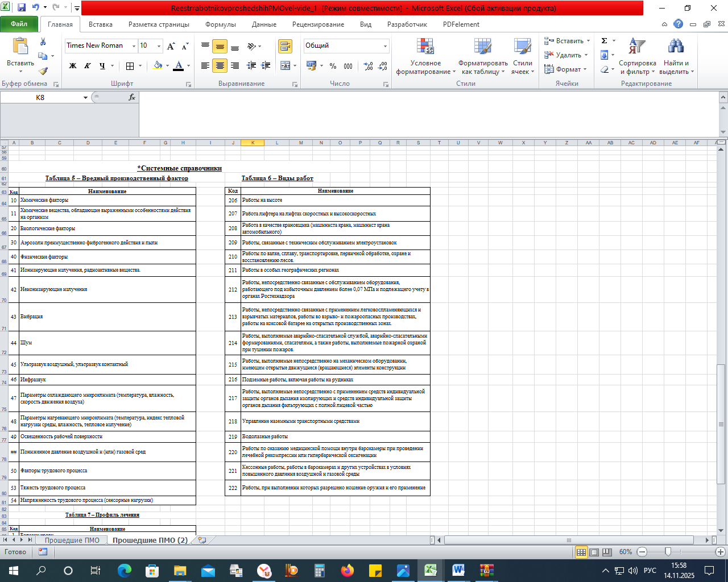Click the percent style icon

point(333,66)
